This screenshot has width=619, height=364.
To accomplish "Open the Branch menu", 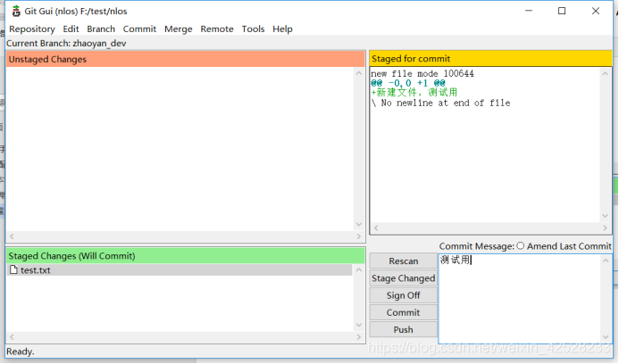I will pos(101,29).
